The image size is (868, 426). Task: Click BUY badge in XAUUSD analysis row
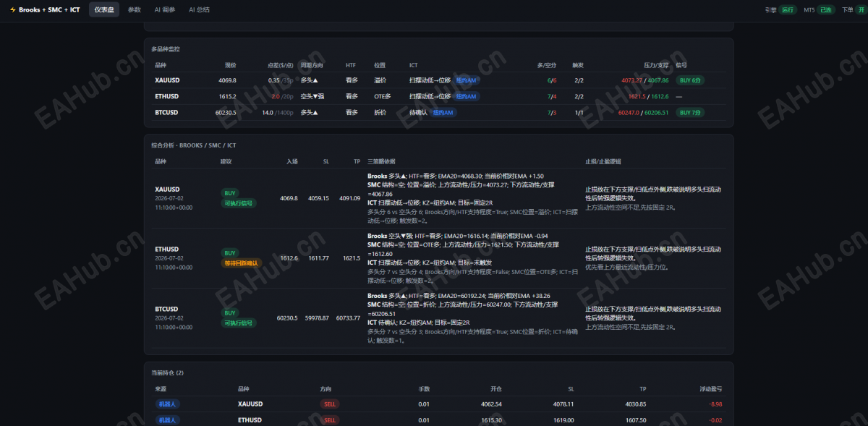pos(230,193)
